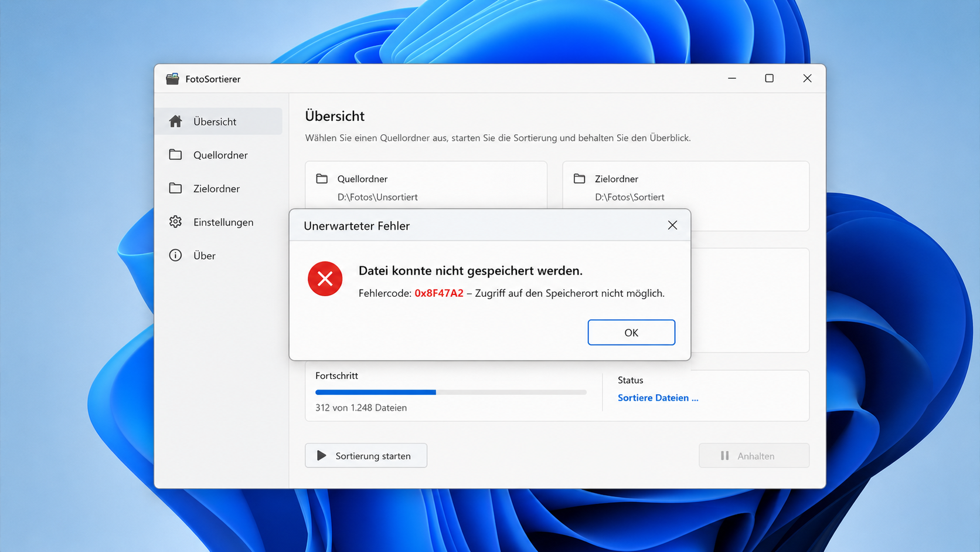This screenshot has width=980, height=552.
Task: Click the play icon on Sortierung starten
Action: tap(321, 455)
